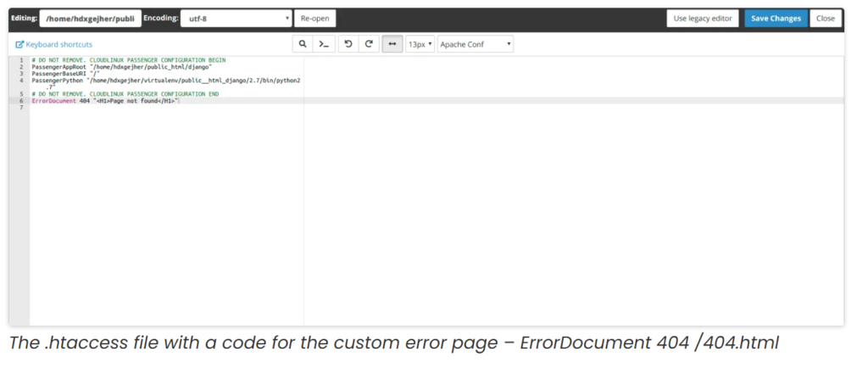Click Use legacy editor button
This screenshot has width=868, height=368.
tap(703, 19)
